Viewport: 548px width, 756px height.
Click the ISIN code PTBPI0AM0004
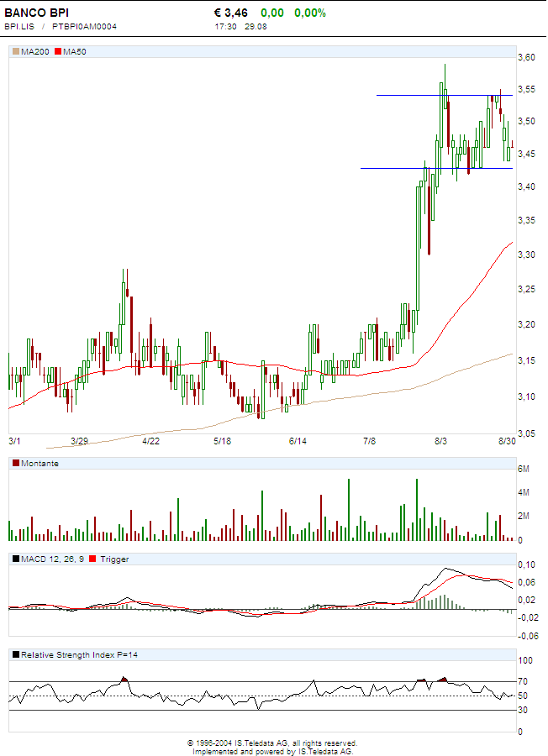coord(84,27)
